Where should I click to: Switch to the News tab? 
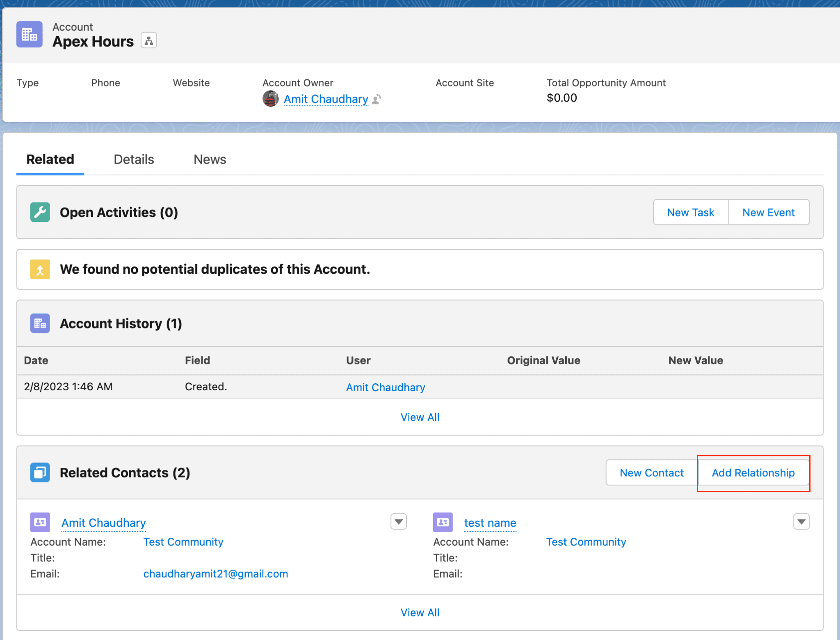210,159
